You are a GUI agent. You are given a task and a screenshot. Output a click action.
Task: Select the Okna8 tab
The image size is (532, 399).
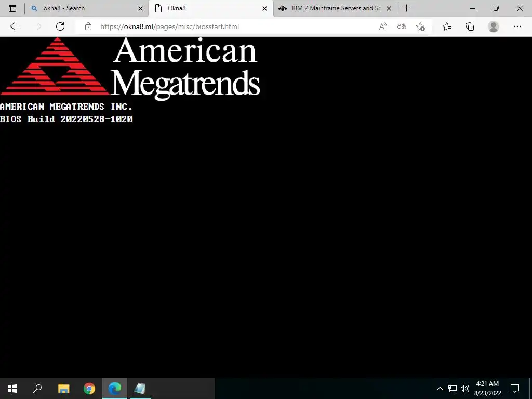(210, 8)
